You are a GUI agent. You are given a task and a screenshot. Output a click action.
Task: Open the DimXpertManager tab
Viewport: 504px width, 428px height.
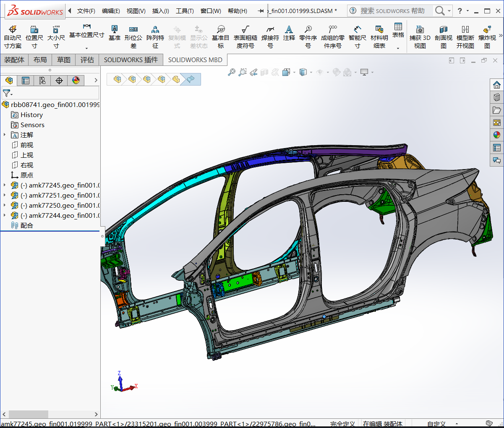[x=59, y=80]
